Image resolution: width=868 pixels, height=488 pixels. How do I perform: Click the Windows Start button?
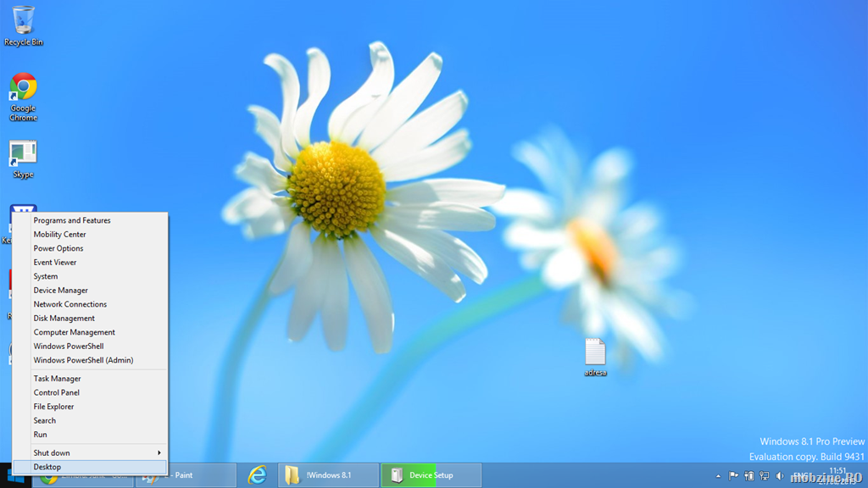(14, 476)
